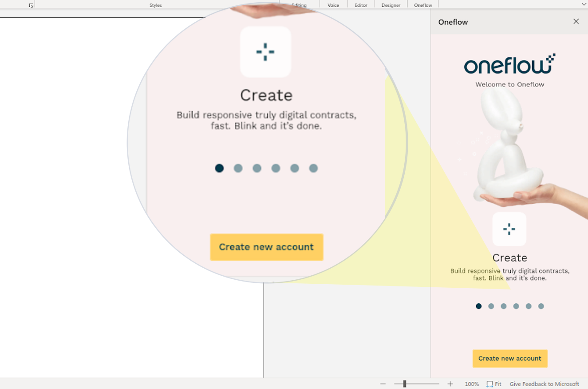The height and width of the screenshot is (389, 588).
Task: Open zoom dialog via 100% level
Action: [x=472, y=384]
